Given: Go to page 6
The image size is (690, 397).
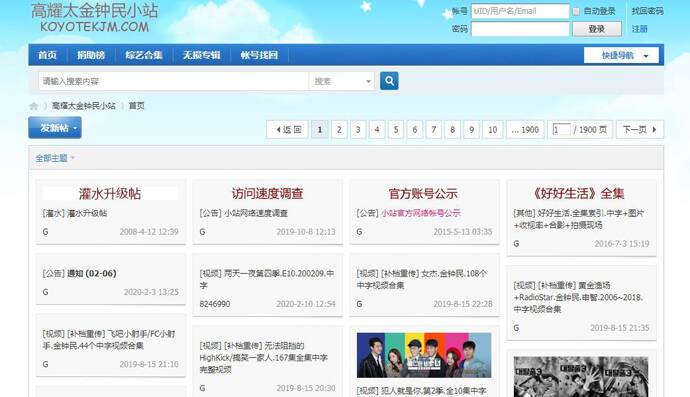Looking at the screenshot, I should click(415, 129).
